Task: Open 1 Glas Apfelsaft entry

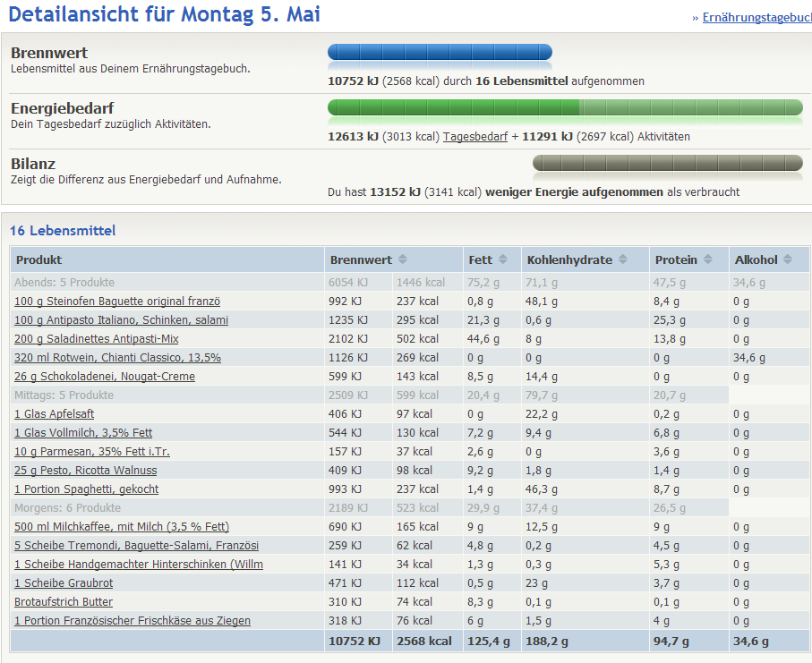Action: tap(54, 414)
